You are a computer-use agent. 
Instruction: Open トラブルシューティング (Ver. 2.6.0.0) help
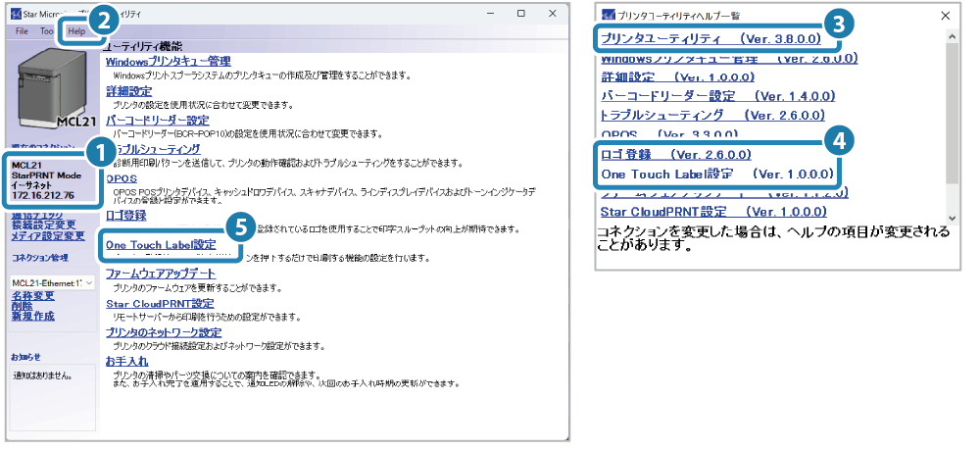[x=712, y=115]
